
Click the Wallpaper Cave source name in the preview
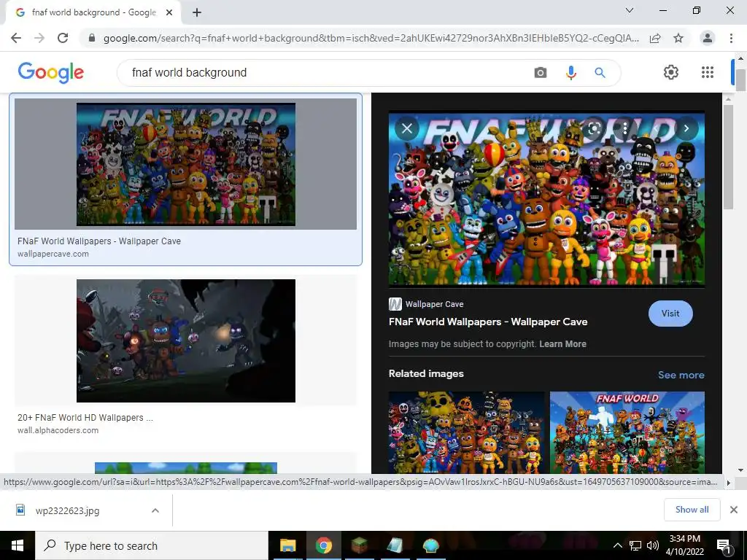[435, 304]
